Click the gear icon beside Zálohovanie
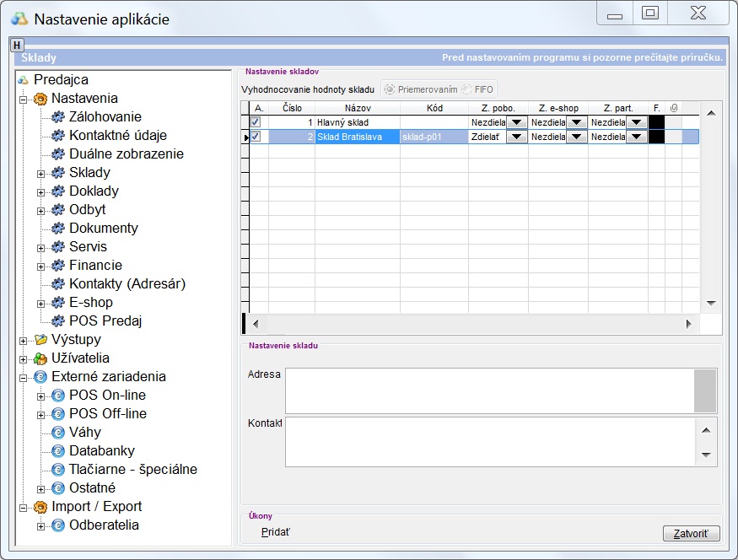This screenshot has height=560, width=738. [58, 117]
